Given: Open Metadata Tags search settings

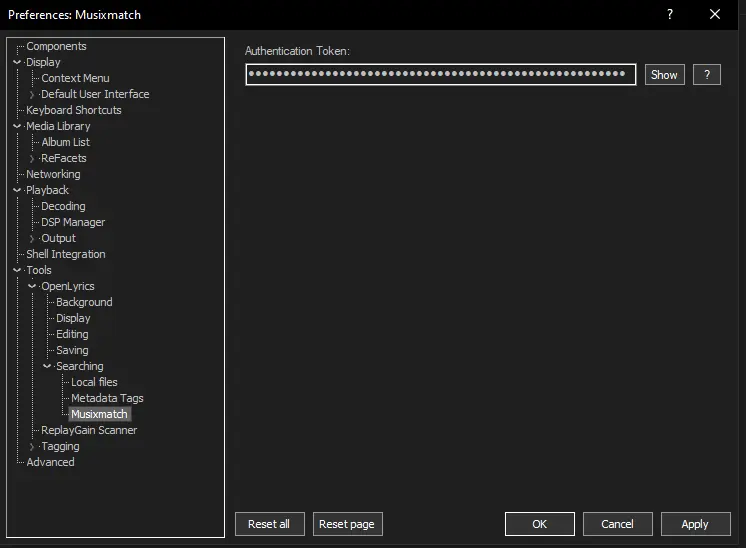Looking at the screenshot, I should coord(107,398).
